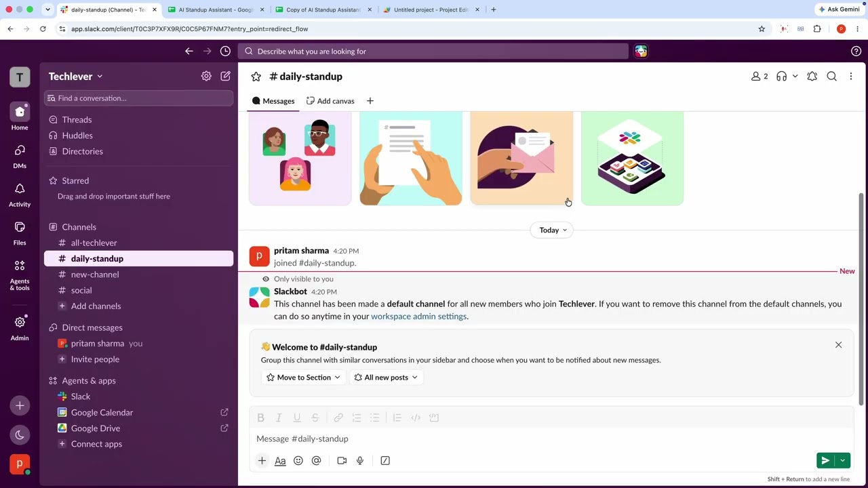The image size is (868, 488).
Task: Open DMs in left rail
Action: coord(20,156)
